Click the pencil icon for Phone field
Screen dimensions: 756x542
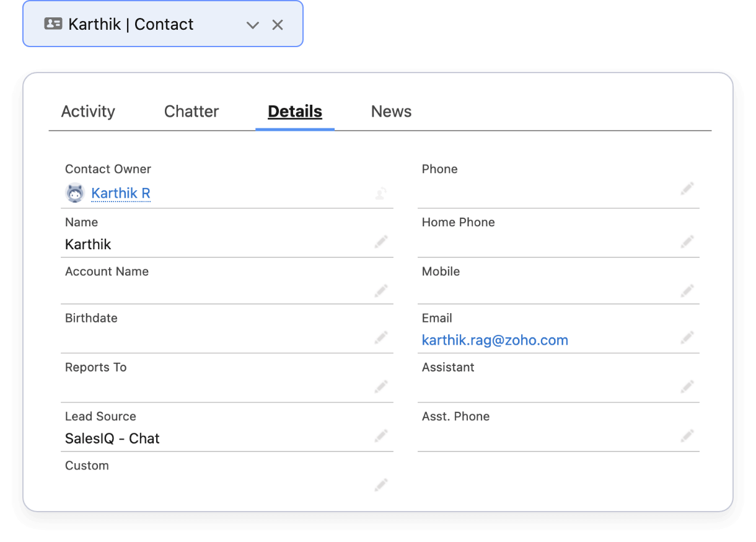point(687,189)
